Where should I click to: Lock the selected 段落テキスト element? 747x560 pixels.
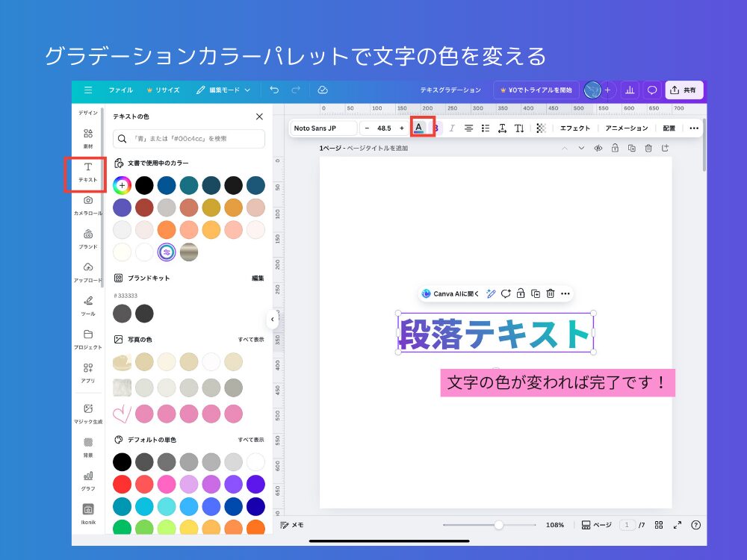521,294
